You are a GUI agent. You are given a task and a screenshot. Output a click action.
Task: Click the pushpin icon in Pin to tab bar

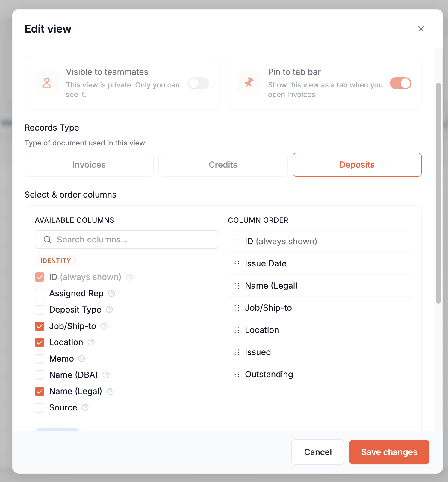249,83
